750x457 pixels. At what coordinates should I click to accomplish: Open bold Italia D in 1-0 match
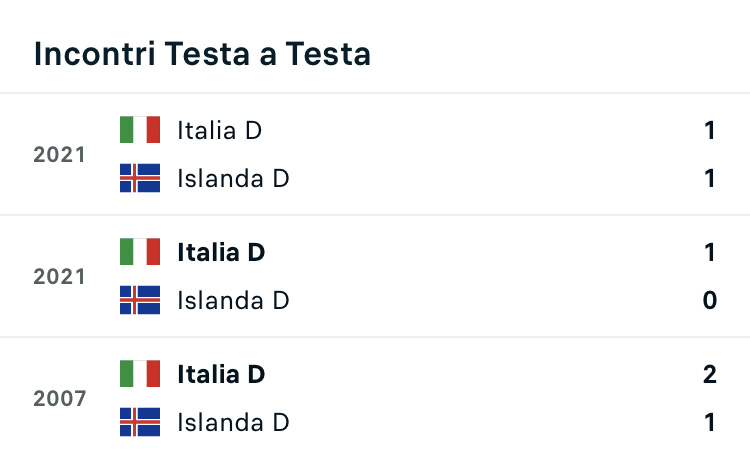tap(221, 252)
